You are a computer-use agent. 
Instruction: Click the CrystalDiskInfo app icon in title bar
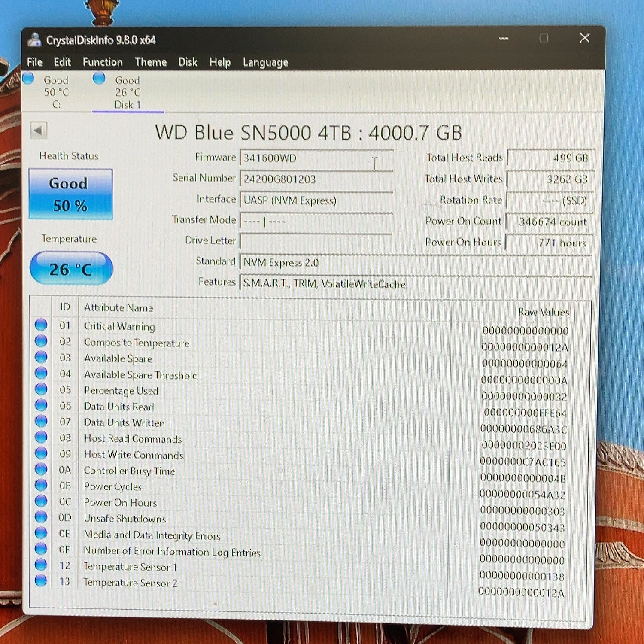[x=34, y=39]
